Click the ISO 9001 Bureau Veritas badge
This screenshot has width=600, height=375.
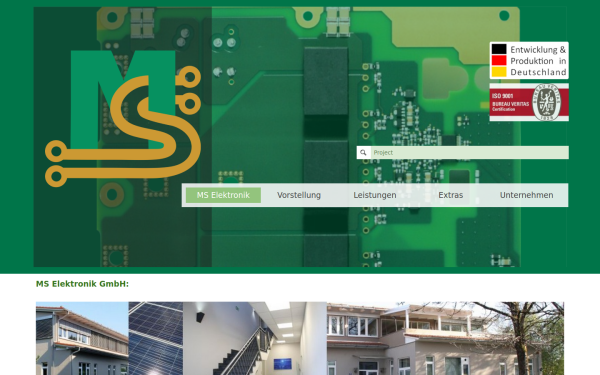tap(529, 102)
